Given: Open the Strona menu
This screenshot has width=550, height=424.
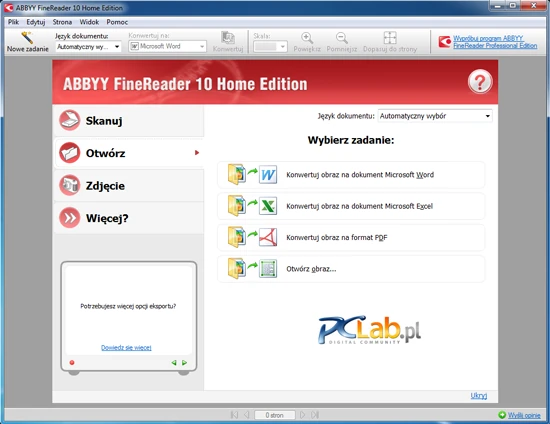Looking at the screenshot, I should click(62, 22).
